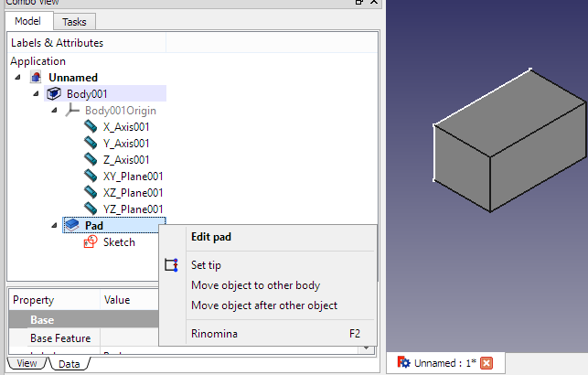Collapse the Body001 tree node
The height and width of the screenshot is (375, 588).
pyautogui.click(x=36, y=93)
